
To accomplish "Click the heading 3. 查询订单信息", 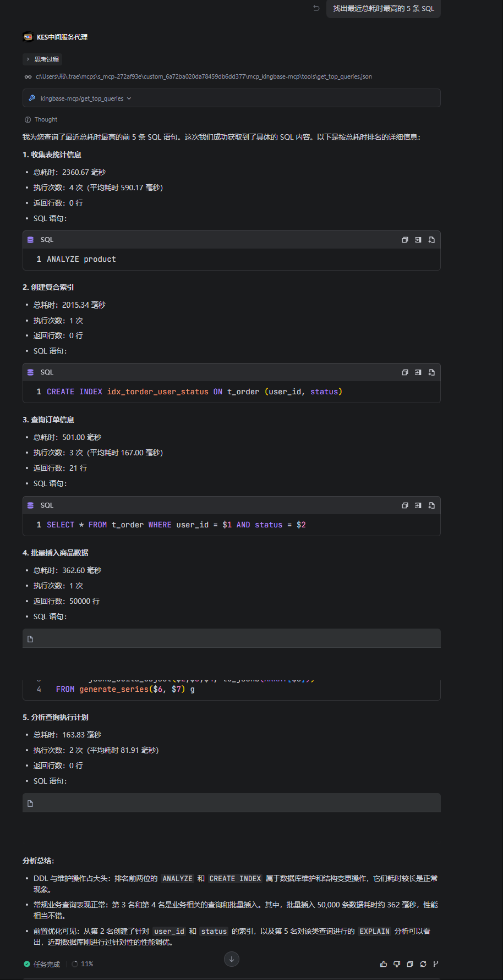I will click(x=48, y=420).
